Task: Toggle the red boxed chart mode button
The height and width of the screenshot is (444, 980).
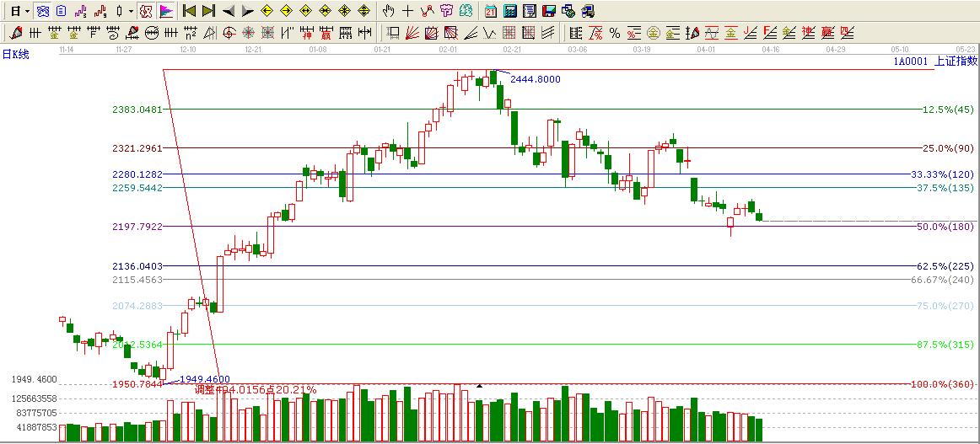Action: click(145, 11)
